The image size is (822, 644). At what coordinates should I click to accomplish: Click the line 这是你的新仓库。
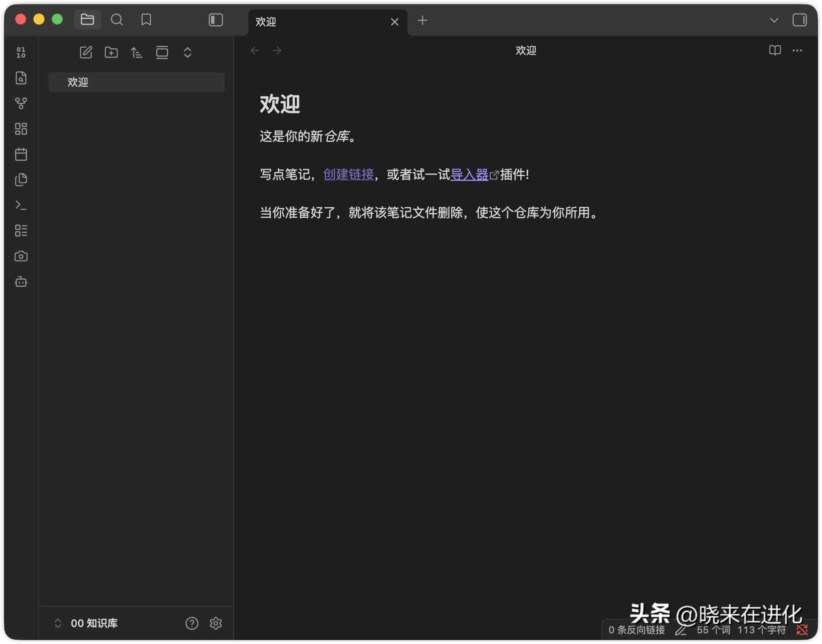click(309, 136)
